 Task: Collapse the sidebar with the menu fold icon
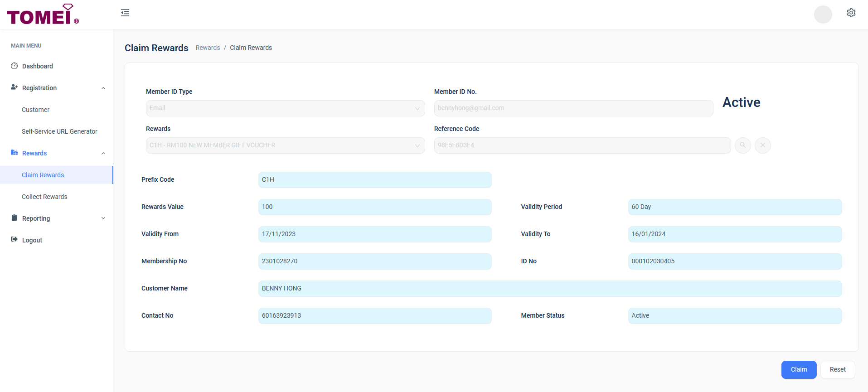[x=125, y=13]
